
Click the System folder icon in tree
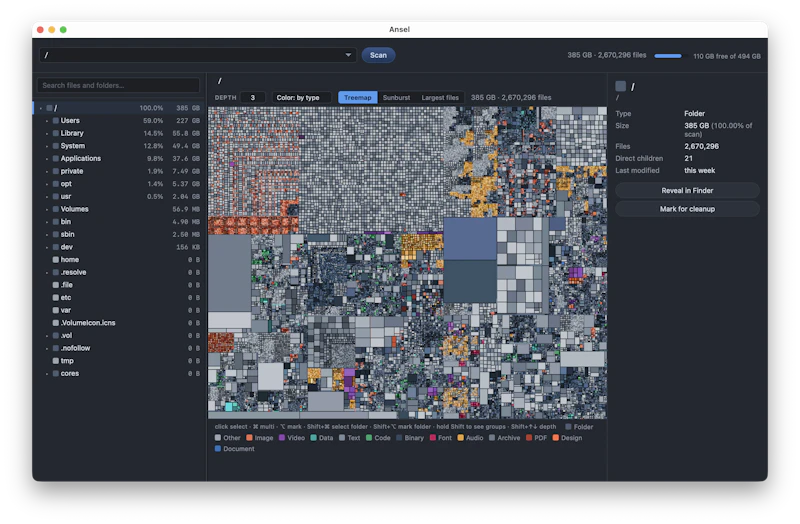click(x=56, y=146)
